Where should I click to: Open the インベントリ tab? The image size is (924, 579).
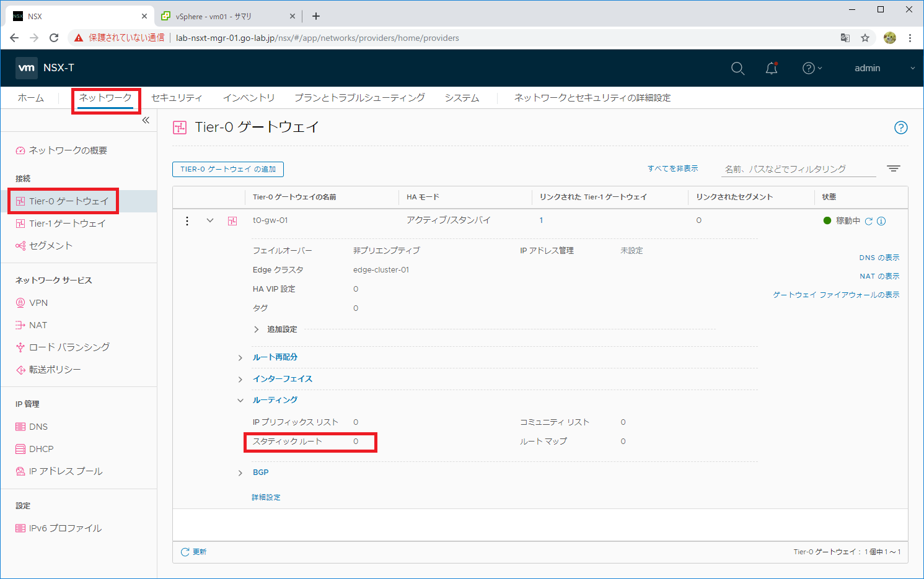[249, 98]
